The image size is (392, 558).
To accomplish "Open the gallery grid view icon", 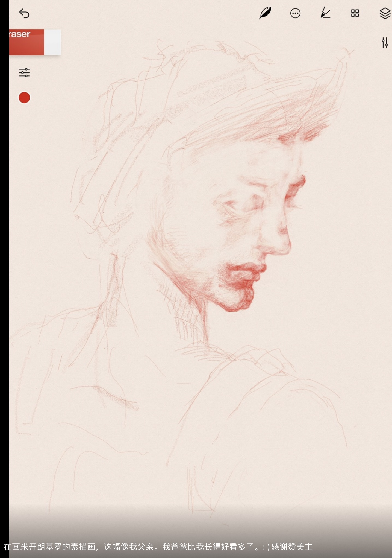I will pyautogui.click(x=355, y=13).
